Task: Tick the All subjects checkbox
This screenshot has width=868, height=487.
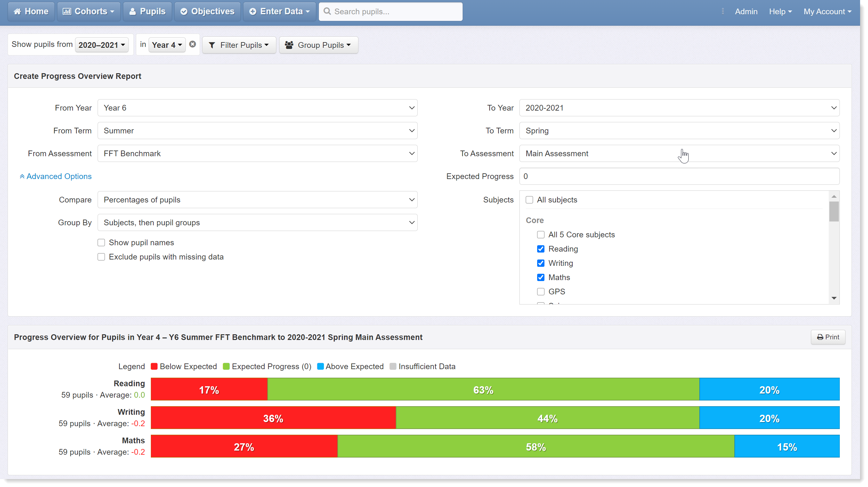Action: [529, 200]
